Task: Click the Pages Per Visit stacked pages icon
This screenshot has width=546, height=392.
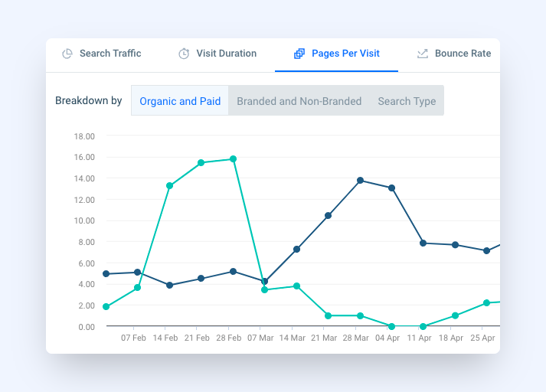Action: tap(299, 54)
